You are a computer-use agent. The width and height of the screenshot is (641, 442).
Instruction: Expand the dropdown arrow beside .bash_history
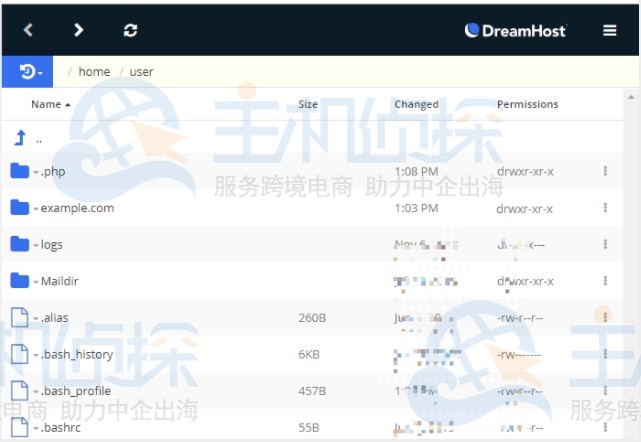pyautogui.click(x=36, y=356)
